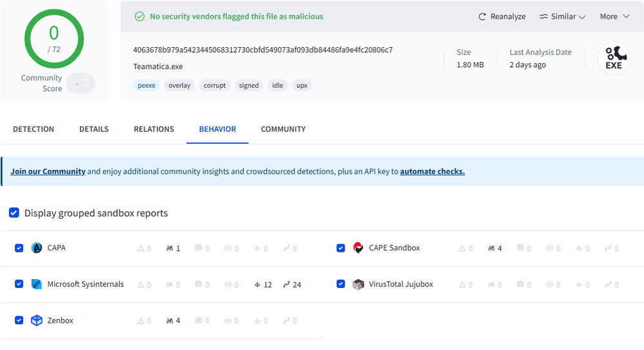Click the CAPE Sandbox logo icon
The height and width of the screenshot is (350, 644).
pyautogui.click(x=358, y=248)
